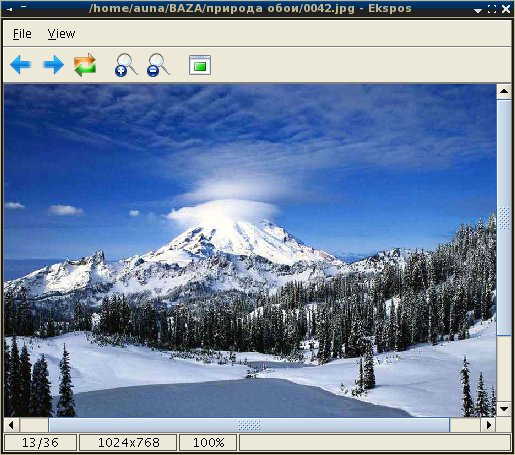Go to next image with forward arrow

tap(53, 65)
